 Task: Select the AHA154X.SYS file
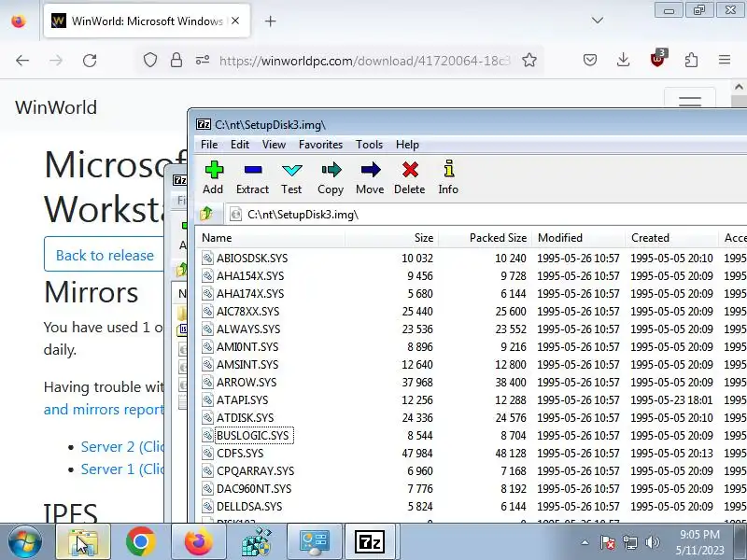pyautogui.click(x=250, y=275)
